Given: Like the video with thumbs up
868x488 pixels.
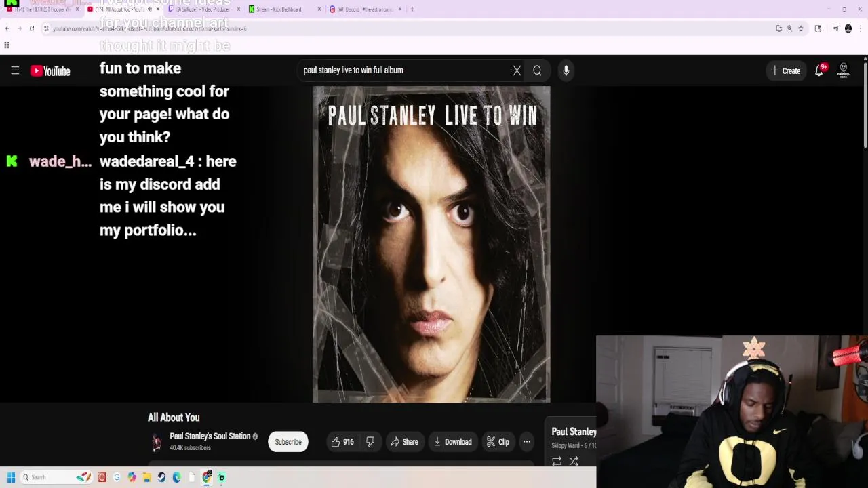Looking at the screenshot, I should 342,442.
